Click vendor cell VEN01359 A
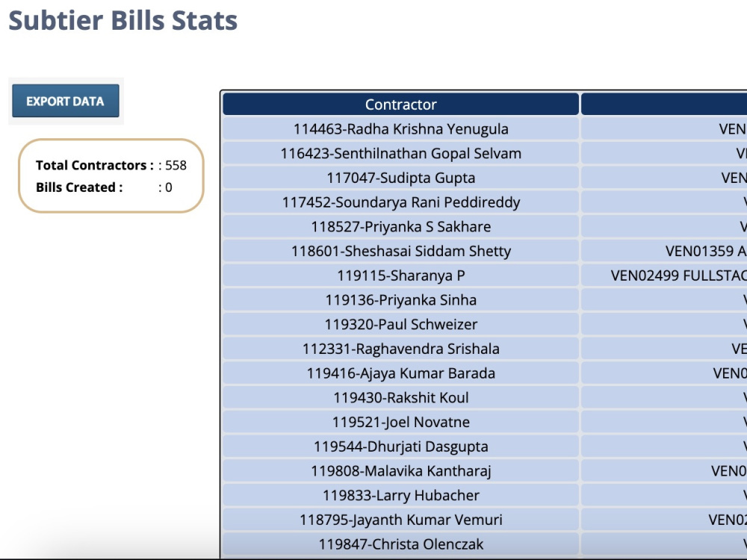The image size is (747, 560). click(x=664, y=251)
